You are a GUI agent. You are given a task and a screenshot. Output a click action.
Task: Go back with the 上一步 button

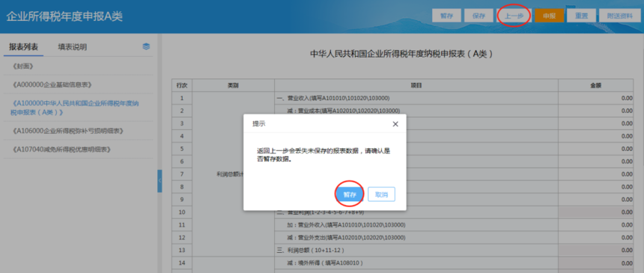514,16
